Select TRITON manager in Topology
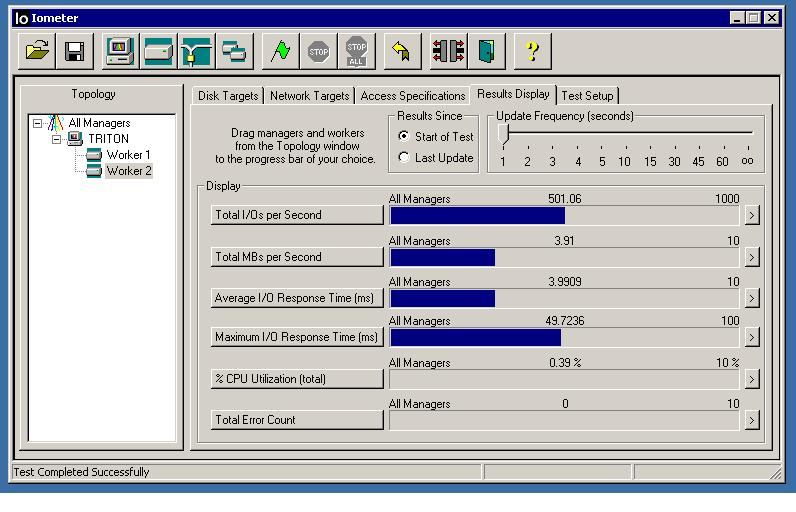 click(x=108, y=139)
